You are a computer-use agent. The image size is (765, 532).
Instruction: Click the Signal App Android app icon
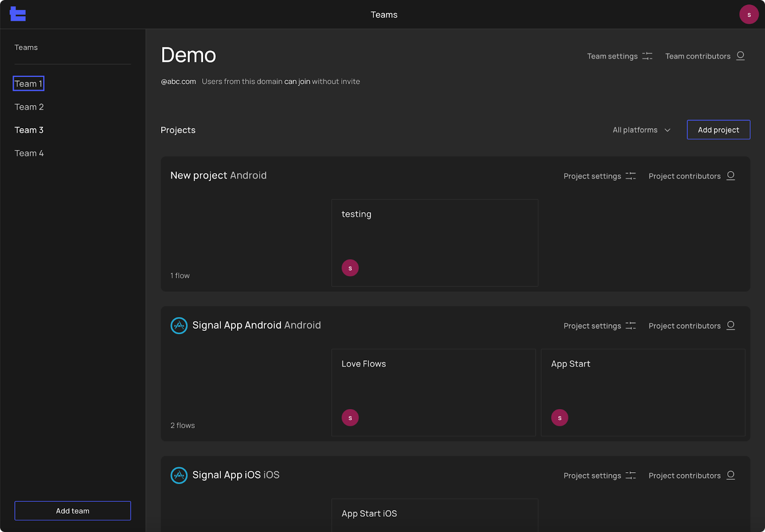[x=179, y=326]
